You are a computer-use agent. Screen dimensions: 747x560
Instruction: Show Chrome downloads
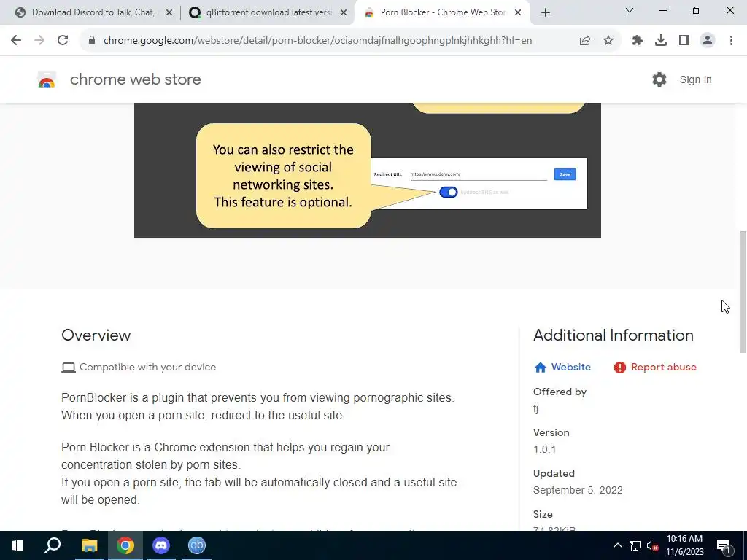click(x=661, y=41)
